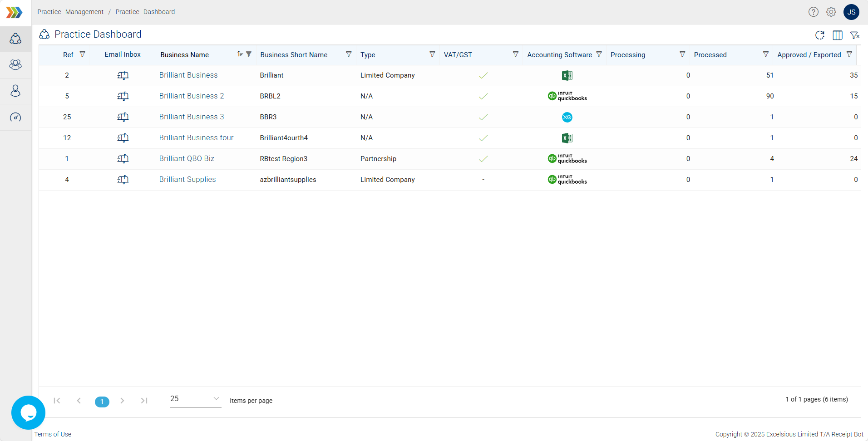Go to next page arrow
Viewport: 868px width, 441px height.
[122, 401]
